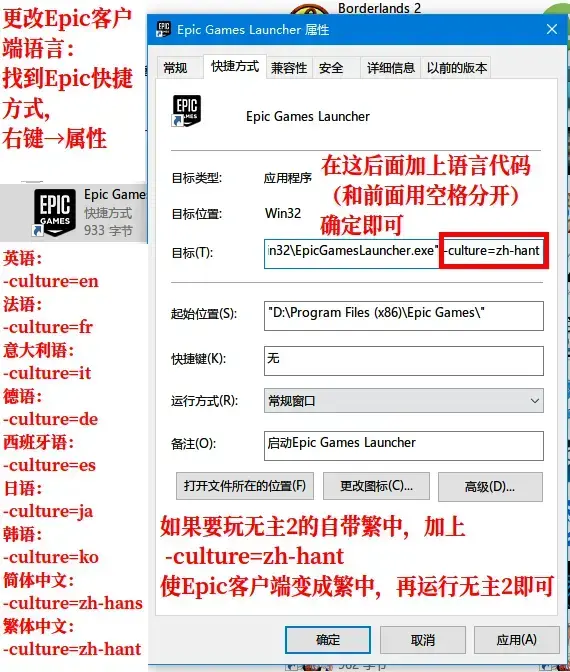Click the 快捷方式 file type label
The width and height of the screenshot is (570, 672).
click(x=108, y=213)
